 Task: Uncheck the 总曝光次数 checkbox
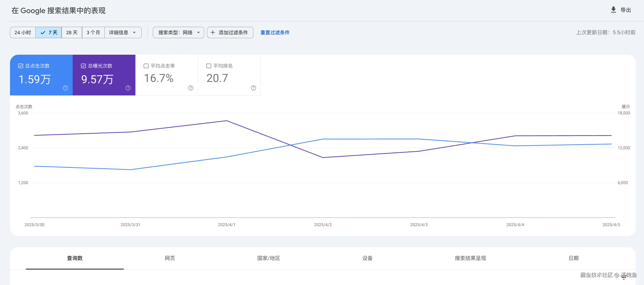tap(84, 66)
